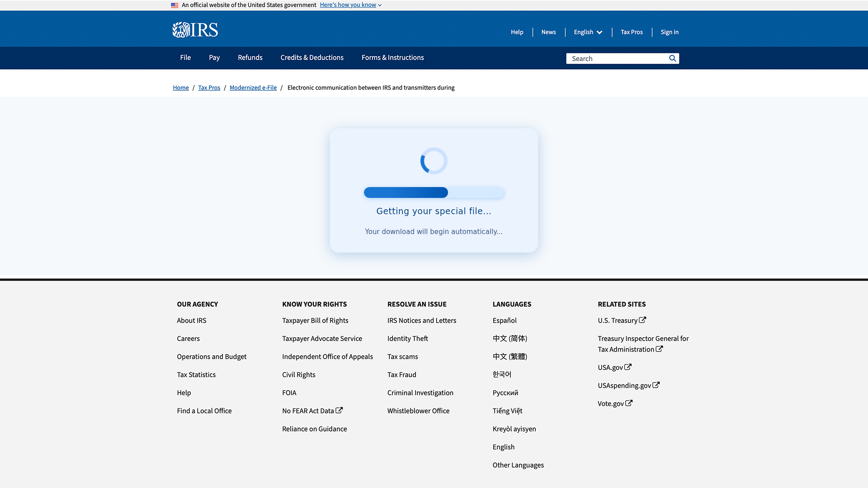Open Tax scams link
Screen dimensions: 868x488
pos(402,357)
